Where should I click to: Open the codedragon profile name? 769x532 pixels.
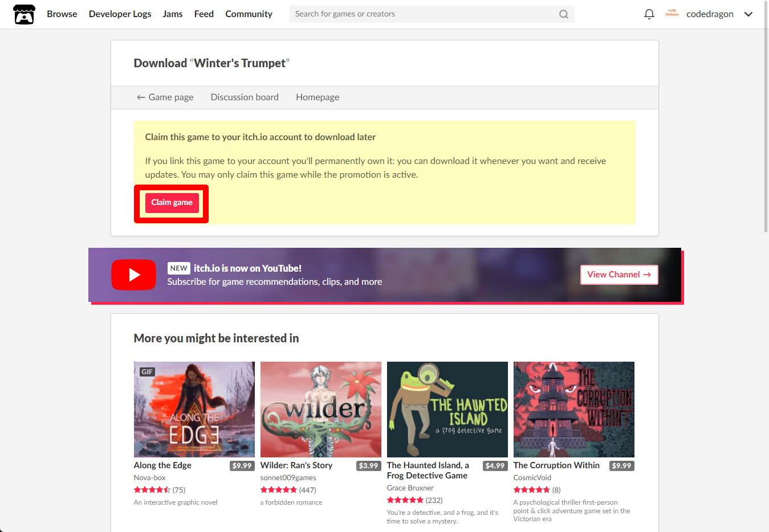pyautogui.click(x=710, y=14)
